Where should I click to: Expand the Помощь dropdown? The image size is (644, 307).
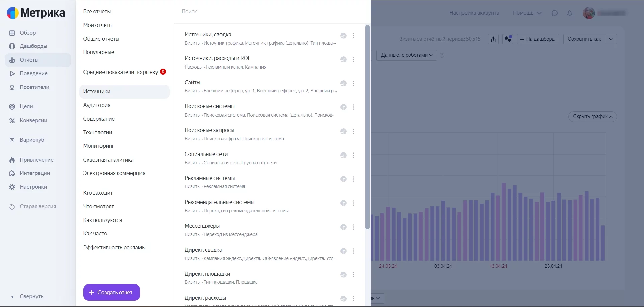[527, 13]
